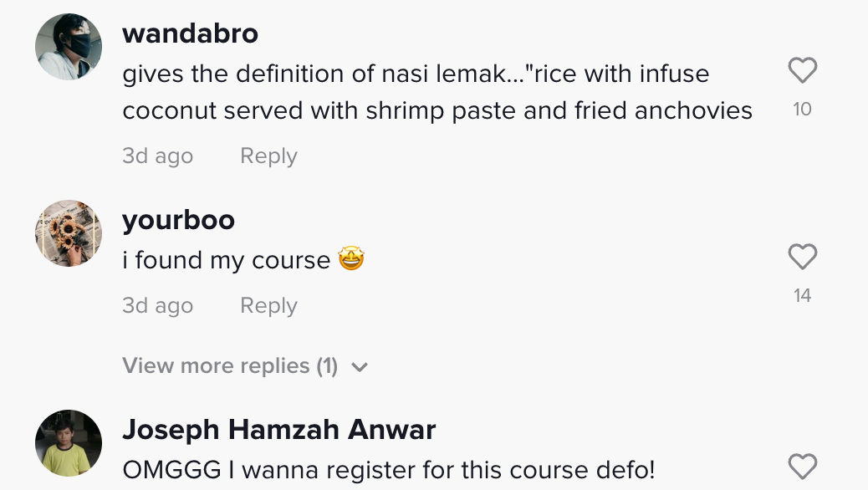Image resolution: width=868 pixels, height=490 pixels.
Task: Reply to wandabro's comment
Action: pyautogui.click(x=268, y=156)
